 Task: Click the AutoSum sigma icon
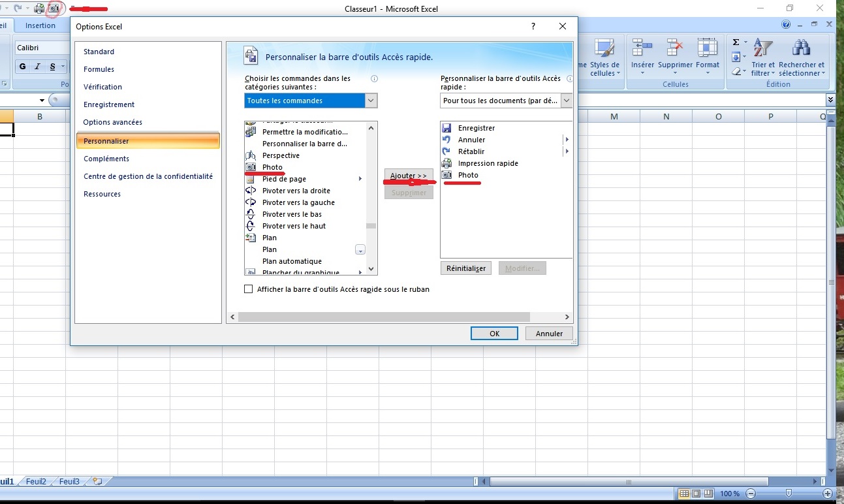click(x=736, y=42)
